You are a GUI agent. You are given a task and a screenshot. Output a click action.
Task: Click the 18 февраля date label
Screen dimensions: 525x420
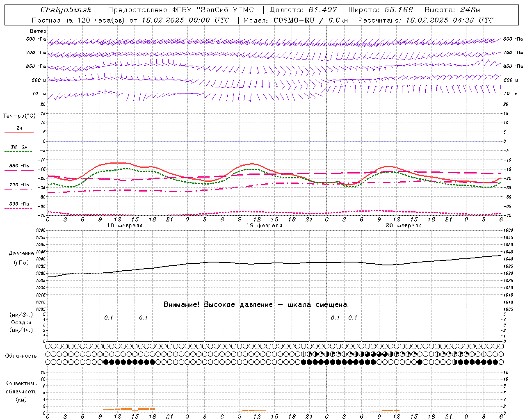(125, 226)
